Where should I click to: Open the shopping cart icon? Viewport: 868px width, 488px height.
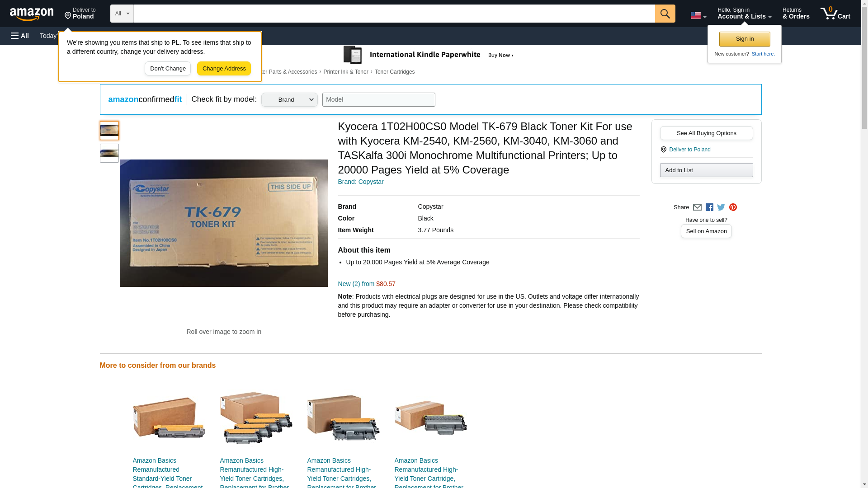click(835, 14)
